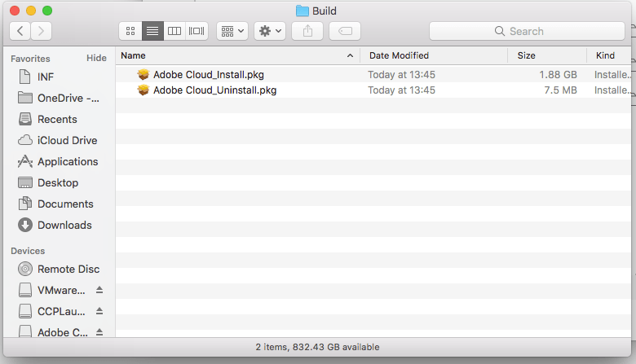
Task: Select the Adobe Cloud_Install.pkg file name
Action: coord(209,75)
